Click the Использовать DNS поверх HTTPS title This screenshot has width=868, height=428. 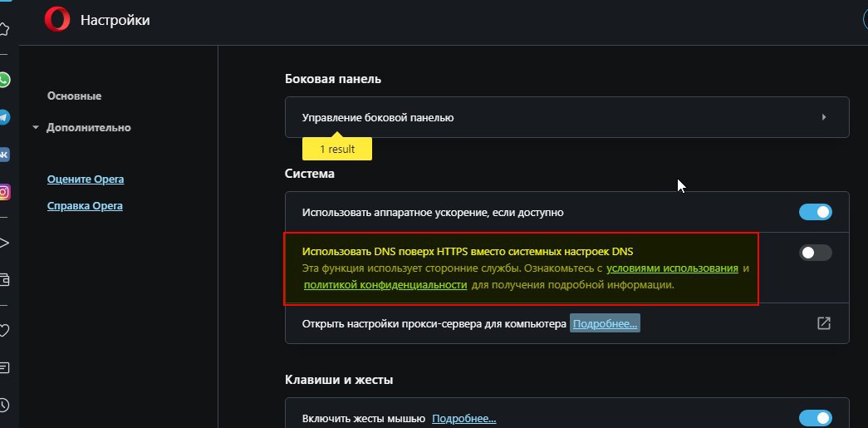[x=468, y=251]
